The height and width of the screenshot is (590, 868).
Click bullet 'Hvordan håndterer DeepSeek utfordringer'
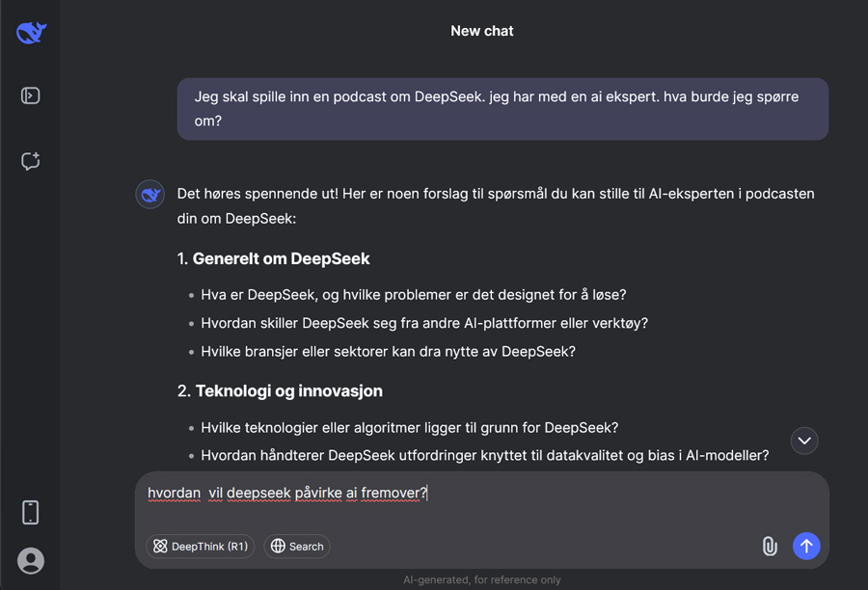coord(485,455)
